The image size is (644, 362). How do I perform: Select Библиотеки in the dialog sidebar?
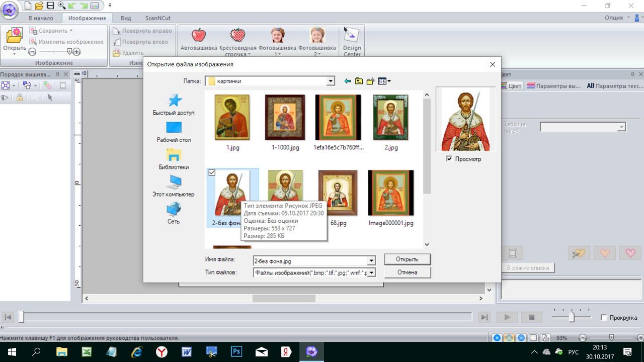[174, 159]
